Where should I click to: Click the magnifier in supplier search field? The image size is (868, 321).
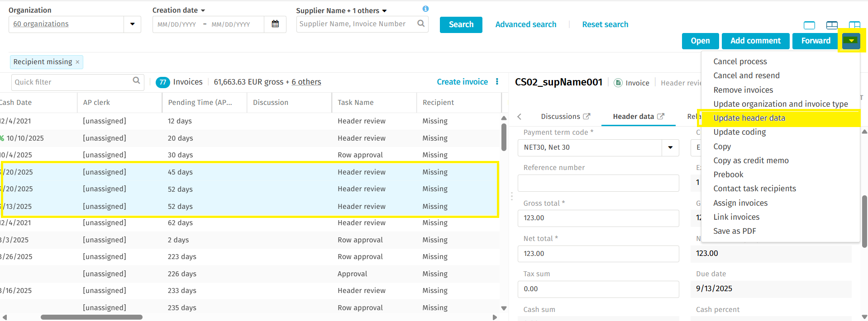click(421, 24)
